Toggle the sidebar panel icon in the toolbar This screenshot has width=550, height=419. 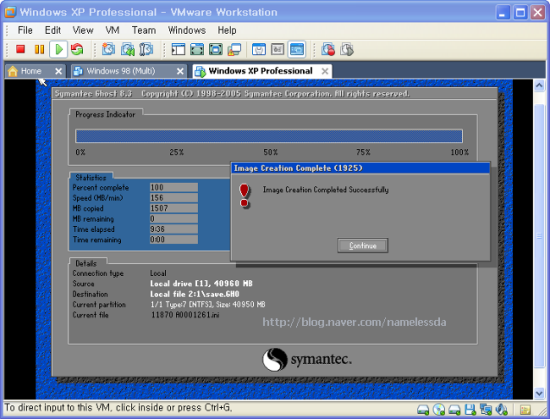click(178, 49)
